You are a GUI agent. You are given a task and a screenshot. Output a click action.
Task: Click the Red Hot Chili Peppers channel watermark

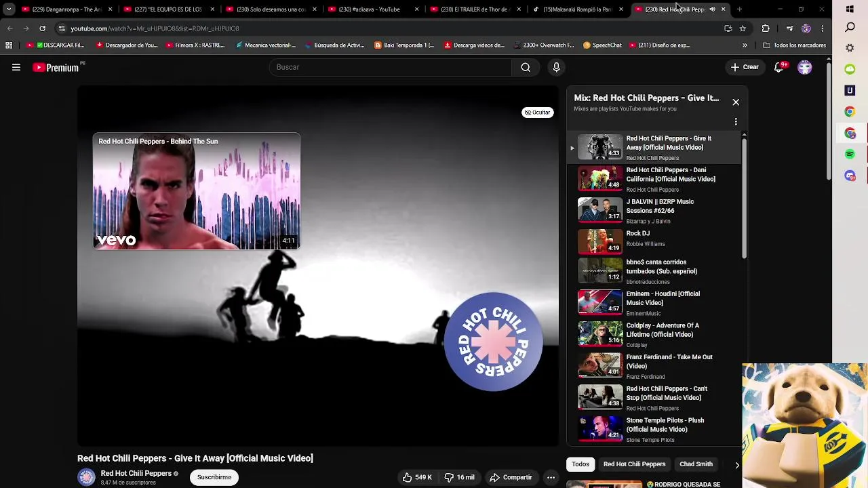494,342
